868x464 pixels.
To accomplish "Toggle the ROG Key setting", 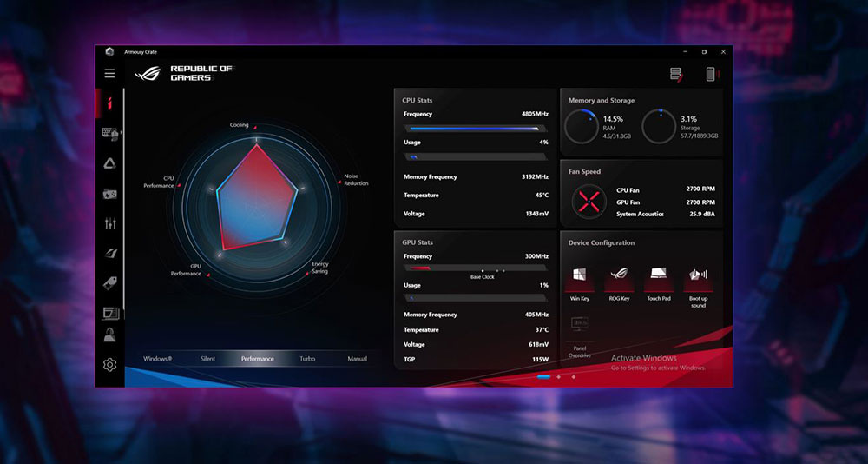I will (x=619, y=282).
